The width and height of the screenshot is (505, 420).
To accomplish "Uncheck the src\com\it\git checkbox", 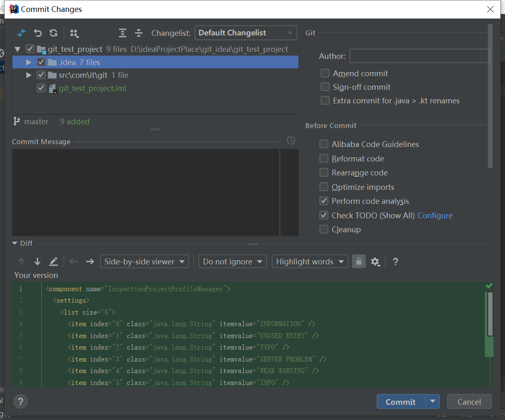I will pyautogui.click(x=41, y=75).
